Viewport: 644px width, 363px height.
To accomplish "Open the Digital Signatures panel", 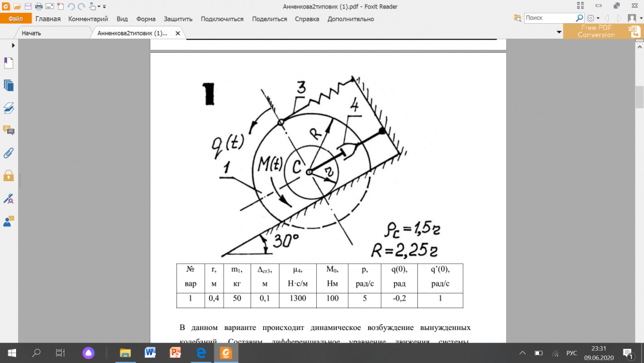I will click(8, 198).
